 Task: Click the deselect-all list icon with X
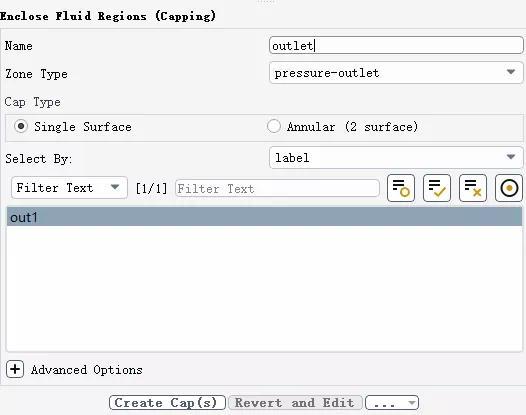point(473,188)
